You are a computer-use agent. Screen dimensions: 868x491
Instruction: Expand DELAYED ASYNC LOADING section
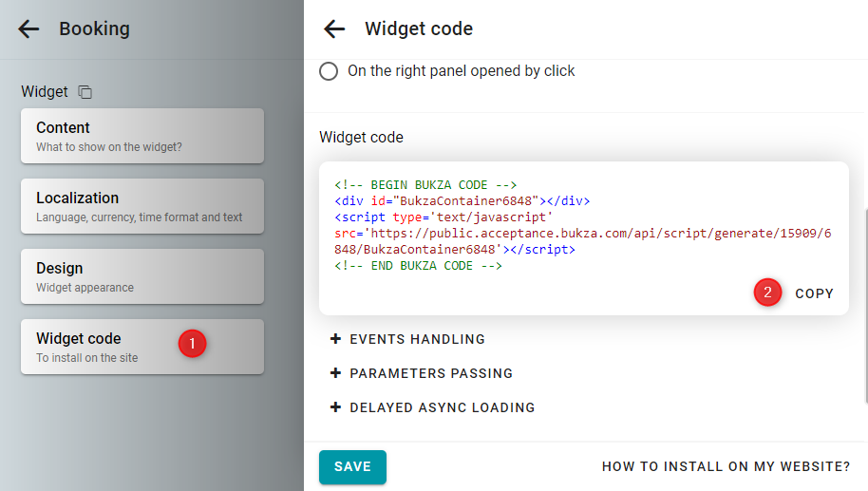coord(432,407)
